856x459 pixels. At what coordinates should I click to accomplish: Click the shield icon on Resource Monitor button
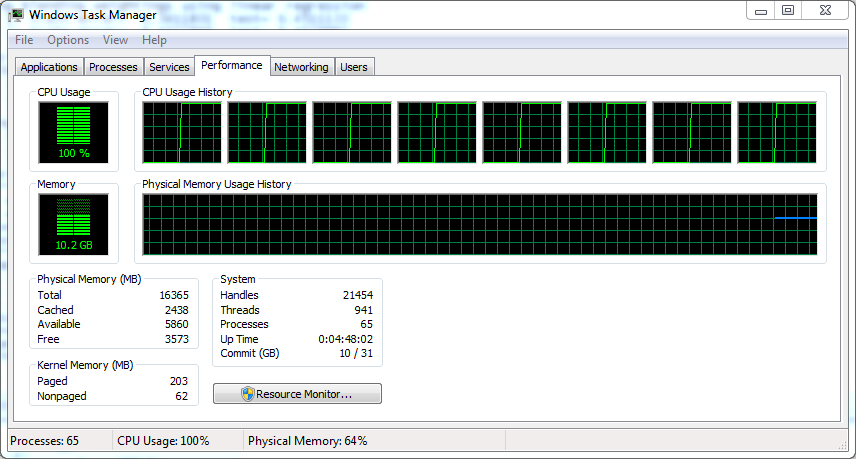point(248,394)
